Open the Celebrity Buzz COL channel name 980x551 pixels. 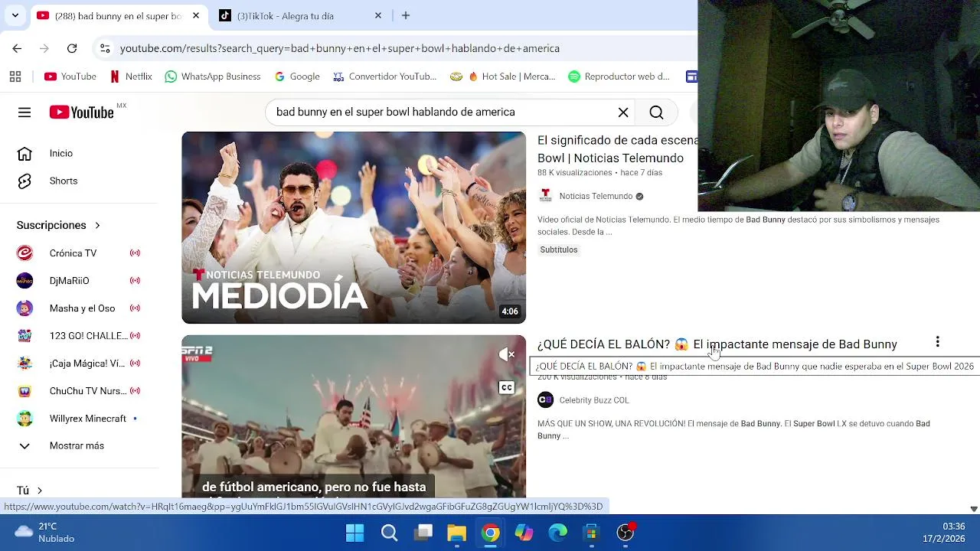tap(594, 400)
